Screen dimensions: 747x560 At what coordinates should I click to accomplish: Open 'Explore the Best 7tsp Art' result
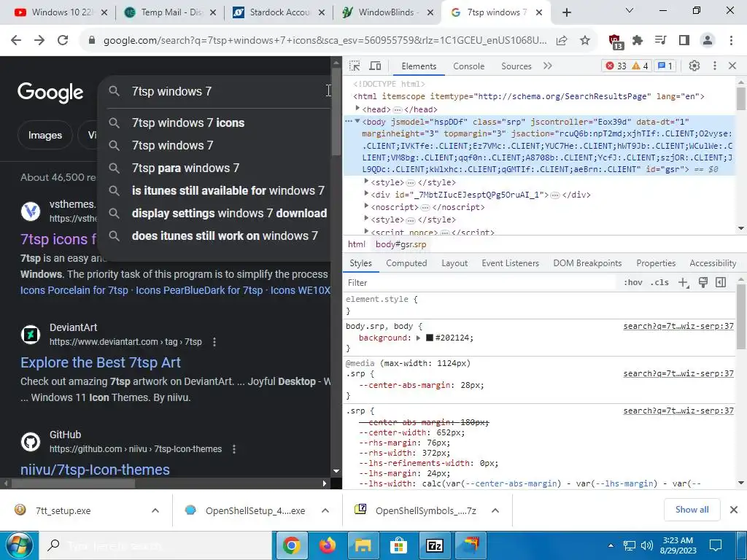coord(101,362)
